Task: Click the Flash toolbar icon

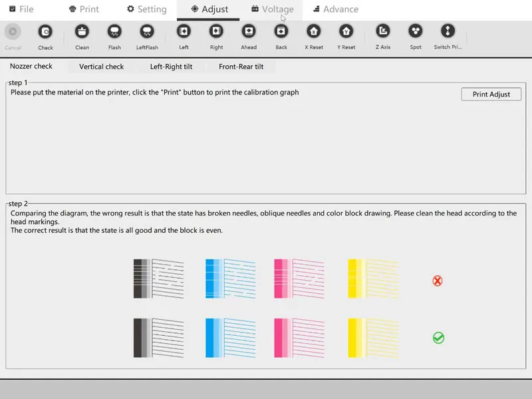Action: click(114, 31)
